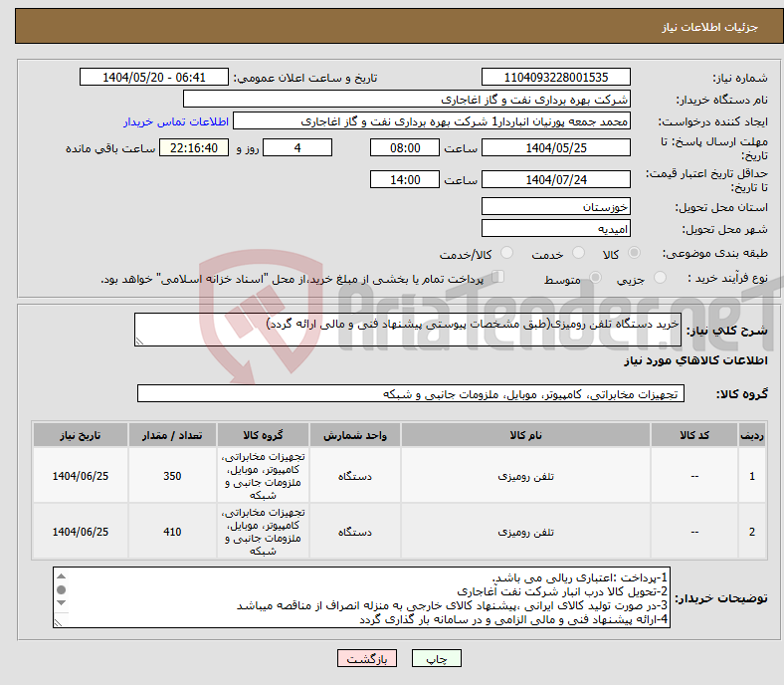784x685 pixels.
Task: Click the گروه کالا column header
Action: point(263,435)
